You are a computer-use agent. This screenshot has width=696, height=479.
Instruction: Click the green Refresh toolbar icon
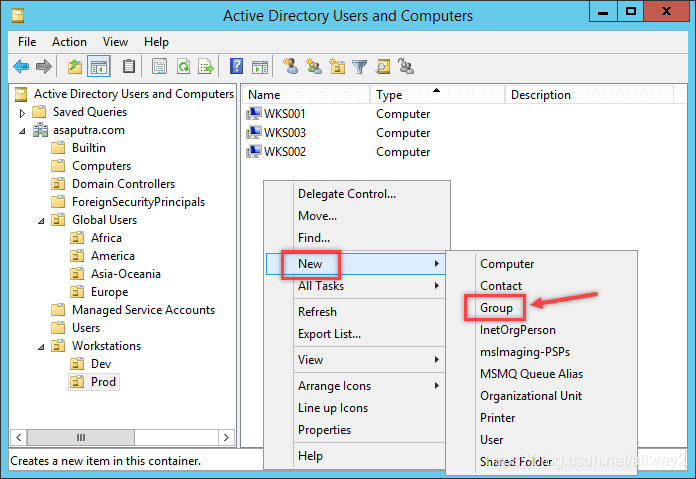click(x=183, y=67)
